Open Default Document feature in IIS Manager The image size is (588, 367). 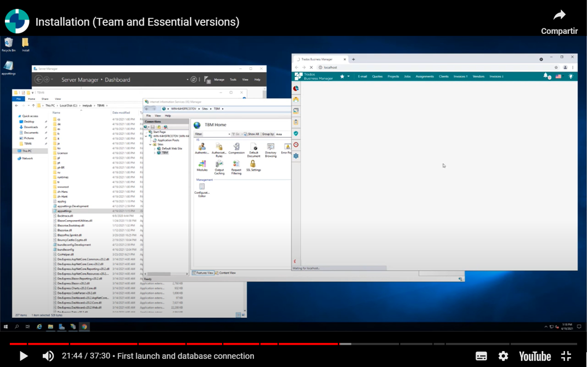253,150
